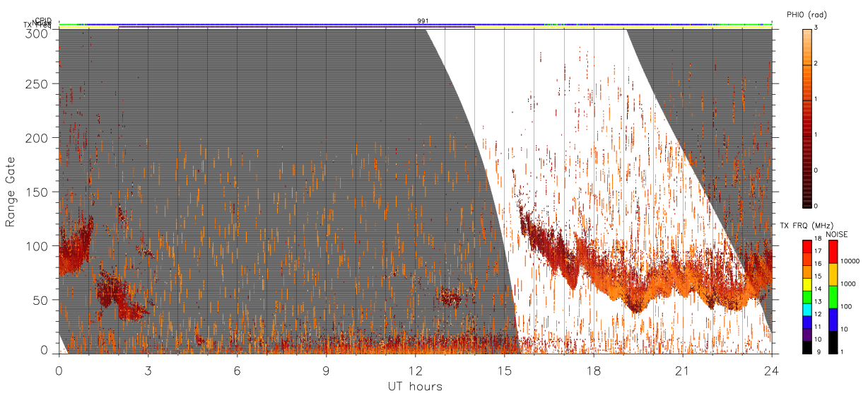868x401 pixels.
Task: Click the 'TX FRQ (MHz)' legend title
Action: pyautogui.click(x=807, y=225)
